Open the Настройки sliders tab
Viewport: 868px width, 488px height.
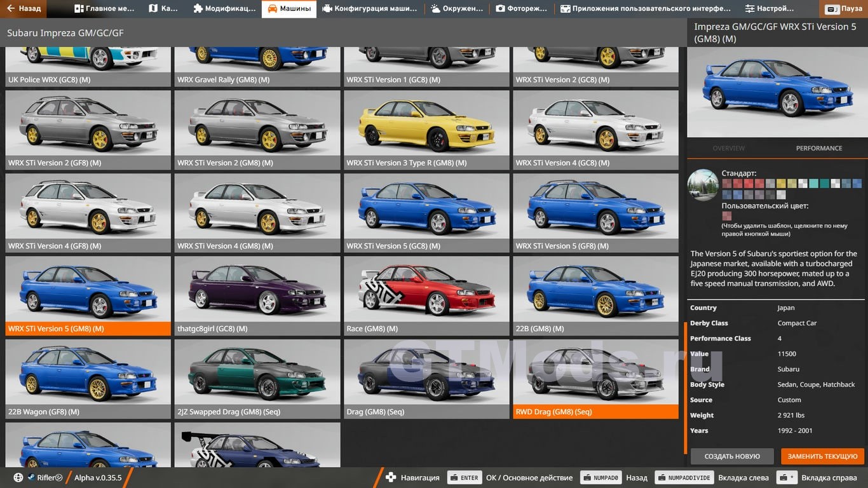pos(770,9)
